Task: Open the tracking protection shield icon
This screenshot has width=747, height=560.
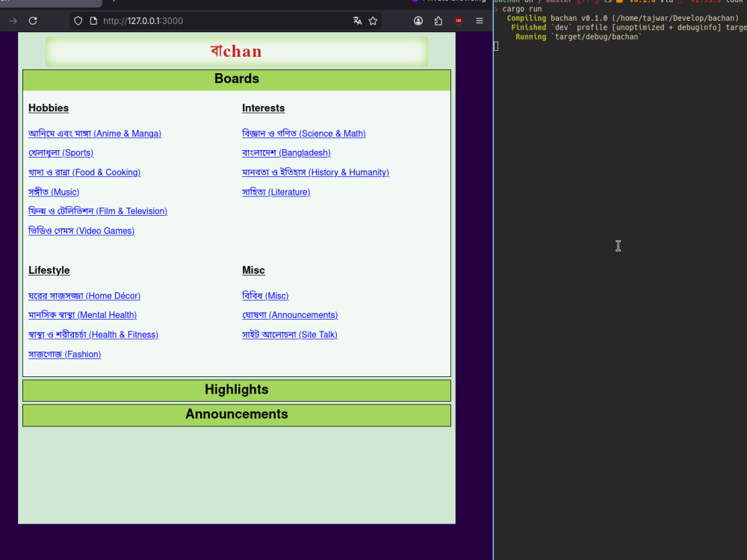Action: 78,21
